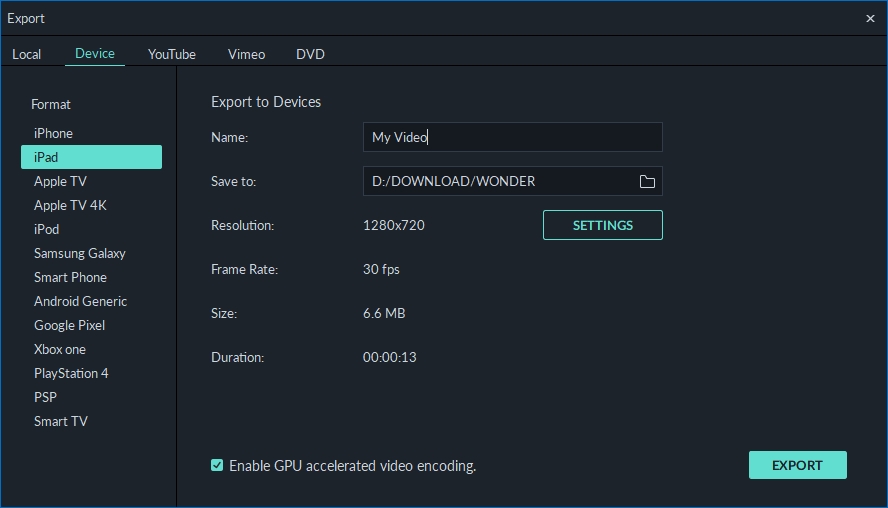Select Samsung Galaxy device format
This screenshot has height=508, width=888.
(80, 253)
